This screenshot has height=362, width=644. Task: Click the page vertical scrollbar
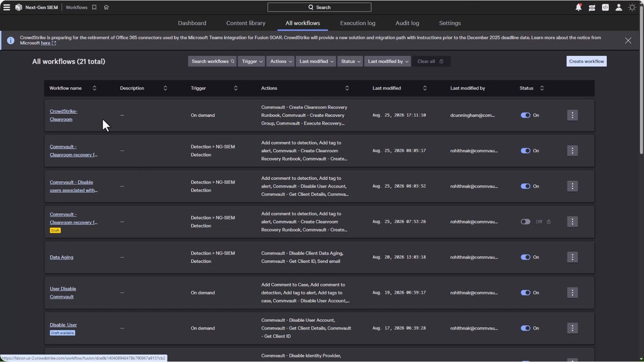(641, 80)
